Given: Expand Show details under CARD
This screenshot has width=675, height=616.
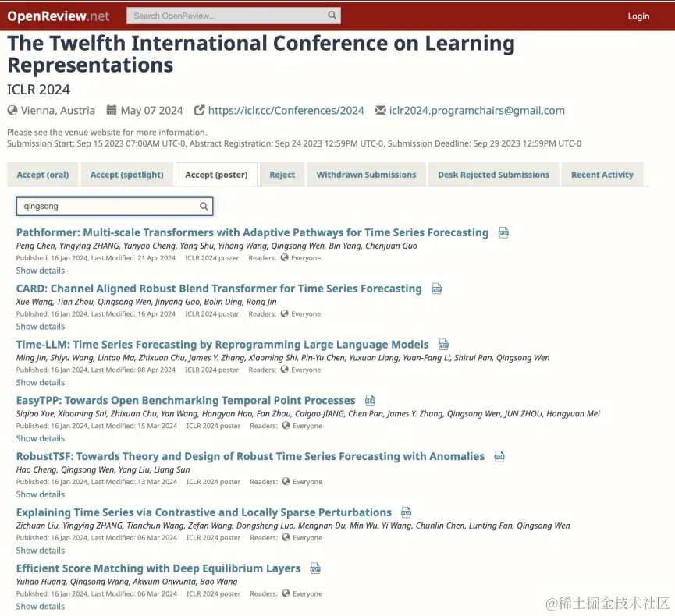Looking at the screenshot, I should point(41,327).
